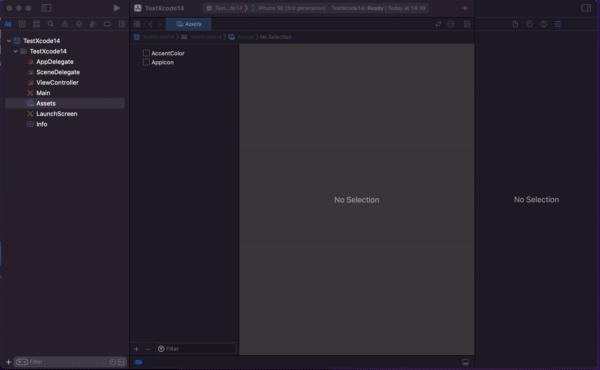Select iPhone SE (3rd generation) destination
Screen dimensions: 600x370
pos(288,8)
